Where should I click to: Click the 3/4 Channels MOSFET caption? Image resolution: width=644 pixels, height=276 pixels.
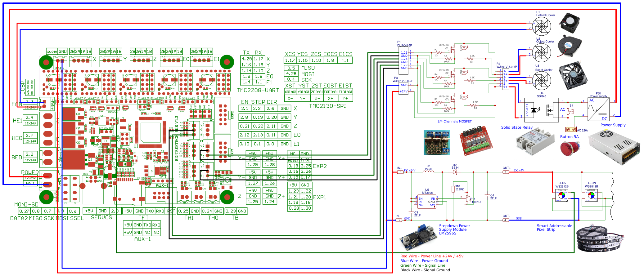[454, 122]
